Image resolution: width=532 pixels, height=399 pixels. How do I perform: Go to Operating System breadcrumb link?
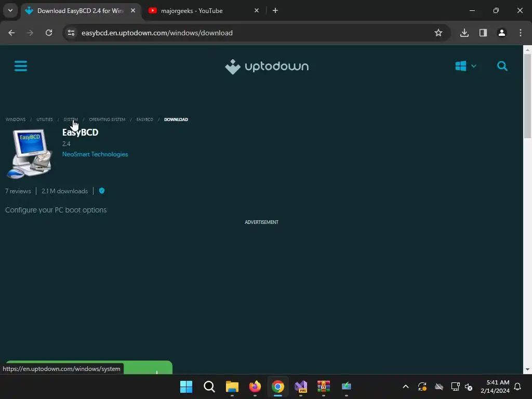click(107, 119)
